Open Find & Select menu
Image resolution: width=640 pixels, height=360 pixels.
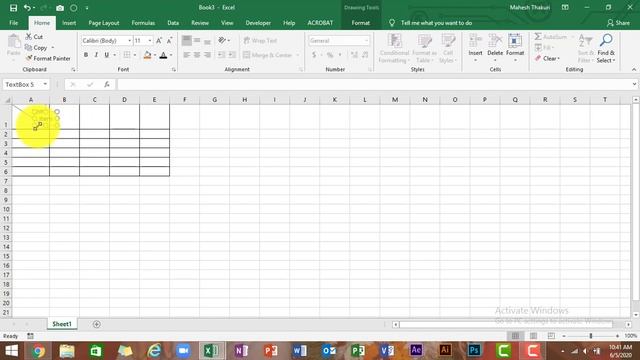606,49
